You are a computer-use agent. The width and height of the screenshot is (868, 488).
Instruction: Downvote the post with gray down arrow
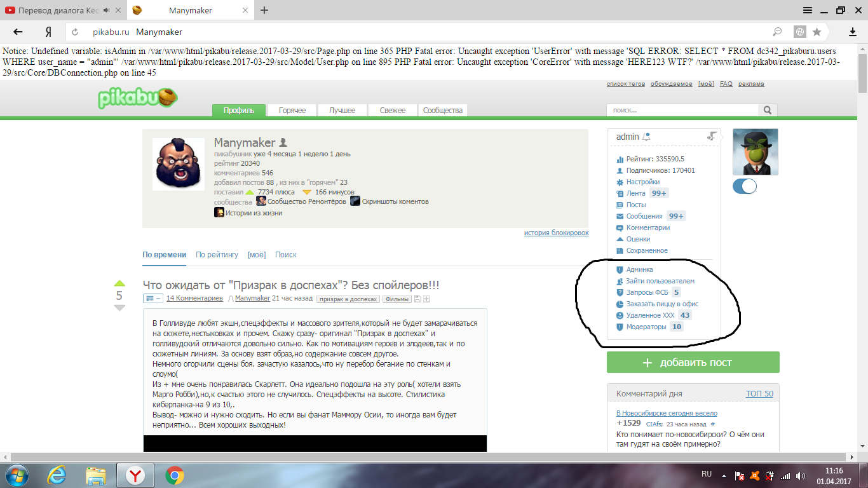119,308
